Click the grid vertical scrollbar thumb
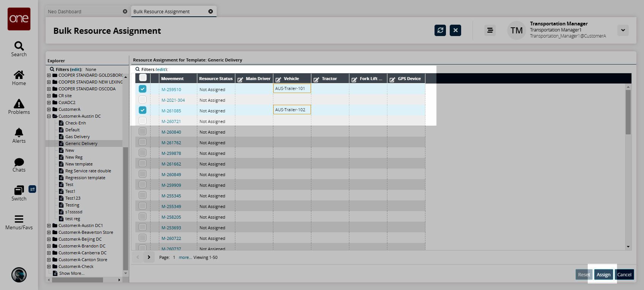 coord(628,112)
